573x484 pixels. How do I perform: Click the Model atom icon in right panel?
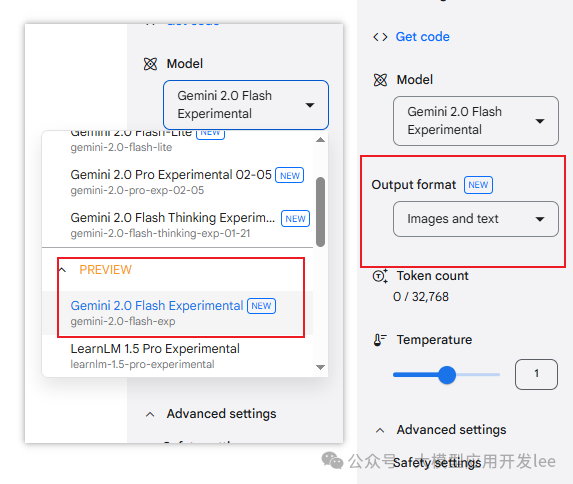point(380,80)
